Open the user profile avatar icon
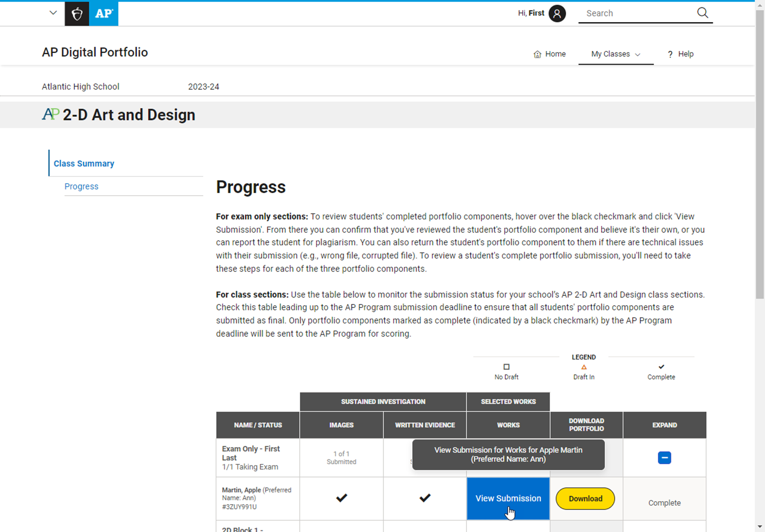 coord(557,13)
